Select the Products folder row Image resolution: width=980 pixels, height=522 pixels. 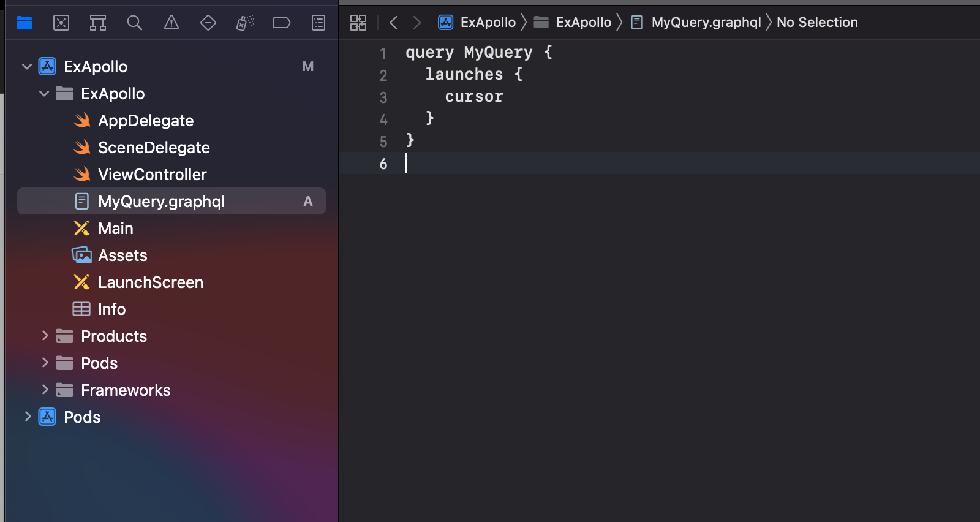click(171, 336)
